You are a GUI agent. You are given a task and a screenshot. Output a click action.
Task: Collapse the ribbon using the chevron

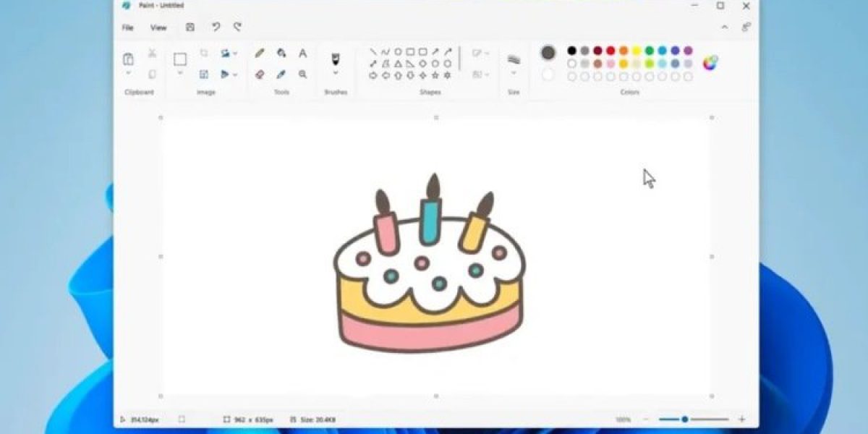pos(725,27)
